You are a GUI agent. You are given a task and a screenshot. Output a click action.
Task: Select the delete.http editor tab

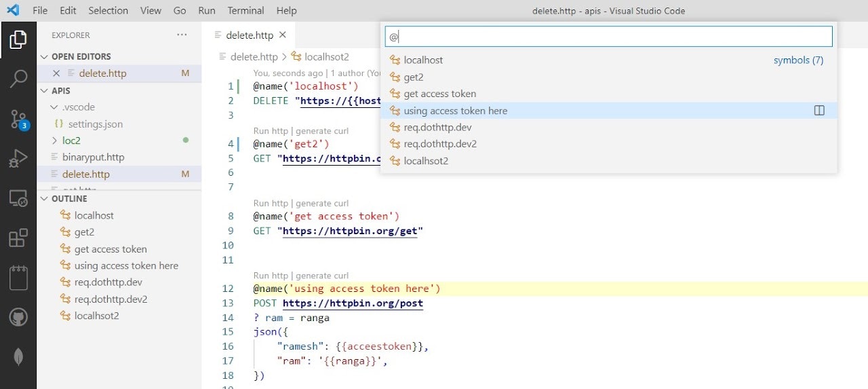tap(250, 35)
